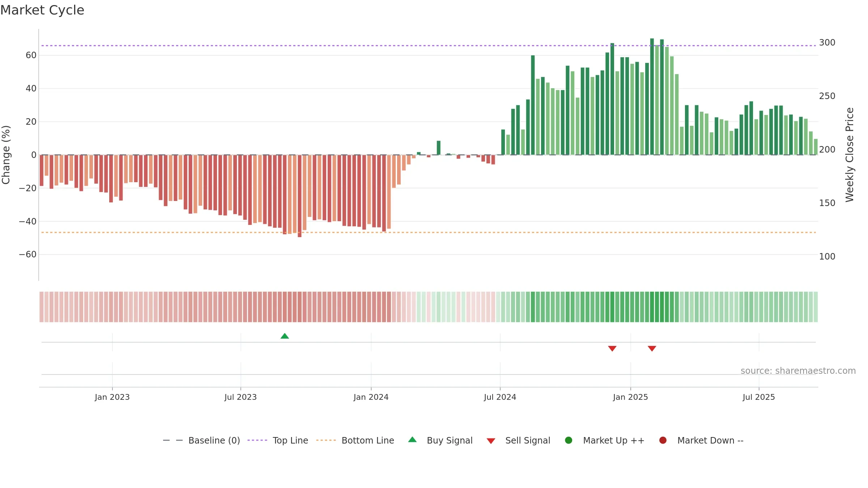Click the green buy signal triangle marker
Viewport: 868px width, 488px height.
[285, 336]
